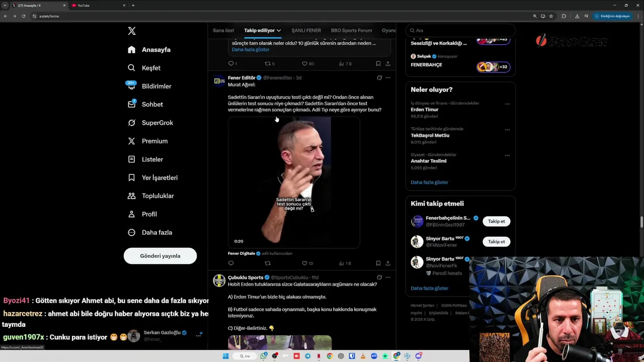Screen dimensions: 644x362
Task: Open Grok icon on Fener Editör post
Action: click(379, 78)
